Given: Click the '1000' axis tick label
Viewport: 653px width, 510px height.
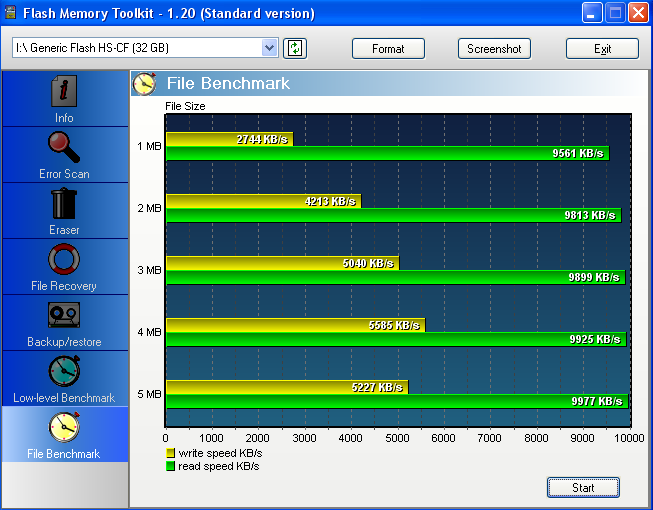Looking at the screenshot, I should (212, 438).
